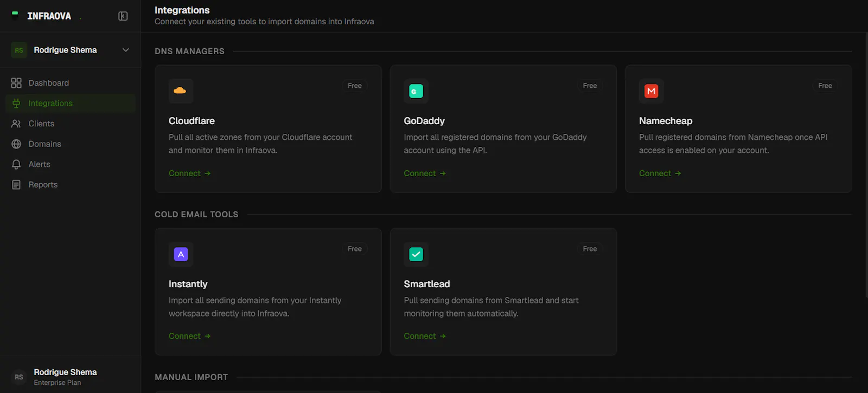Connect the Cloudflare integration
Screen dimensions: 868x393
pos(189,173)
